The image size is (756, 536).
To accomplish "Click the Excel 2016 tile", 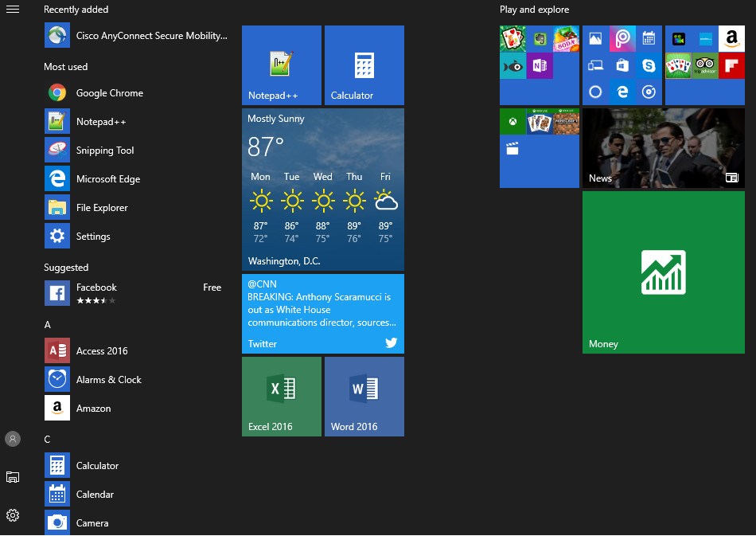I will (282, 397).
